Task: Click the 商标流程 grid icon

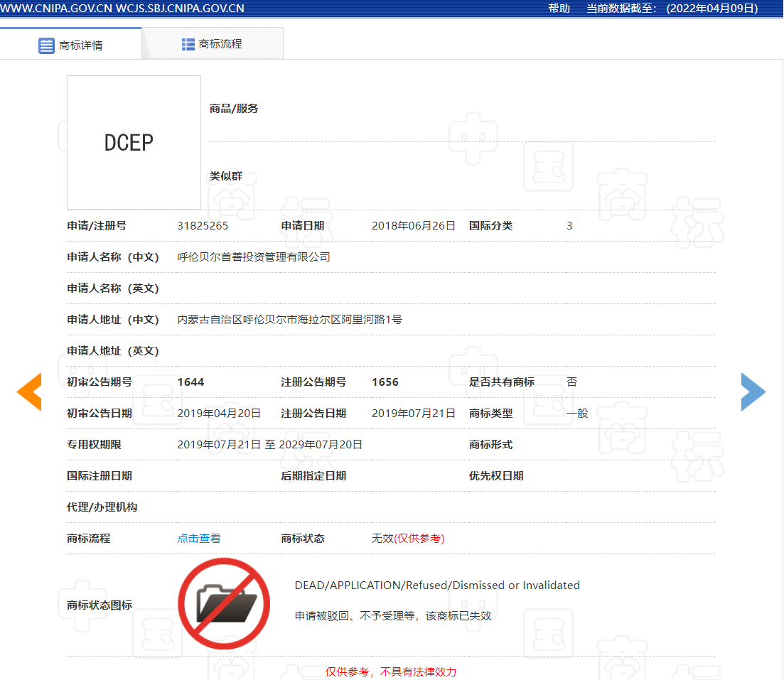Action: coord(188,45)
